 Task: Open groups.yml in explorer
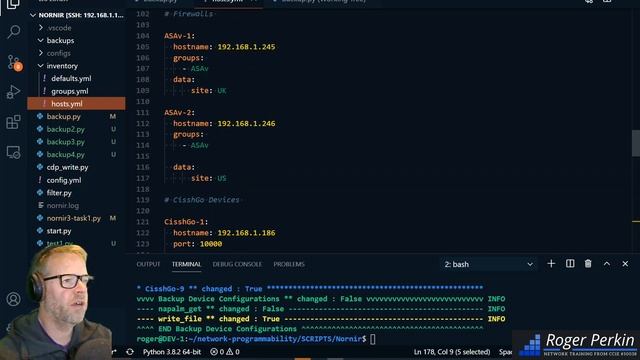pyautogui.click(x=76, y=91)
